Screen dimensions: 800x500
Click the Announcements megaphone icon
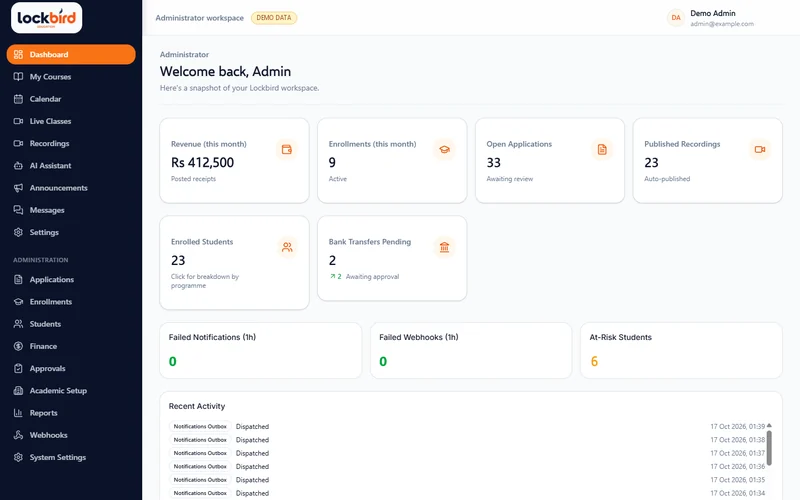pyautogui.click(x=18, y=188)
